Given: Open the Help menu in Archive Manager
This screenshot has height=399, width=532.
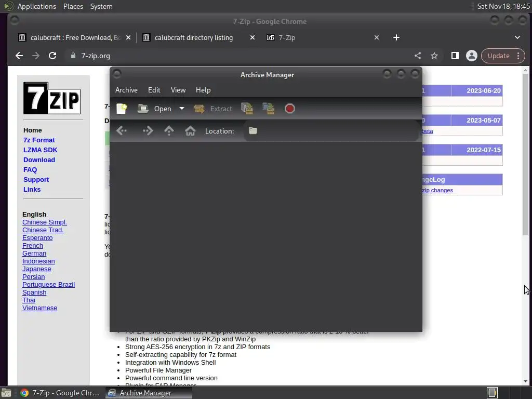Looking at the screenshot, I should pyautogui.click(x=203, y=90).
